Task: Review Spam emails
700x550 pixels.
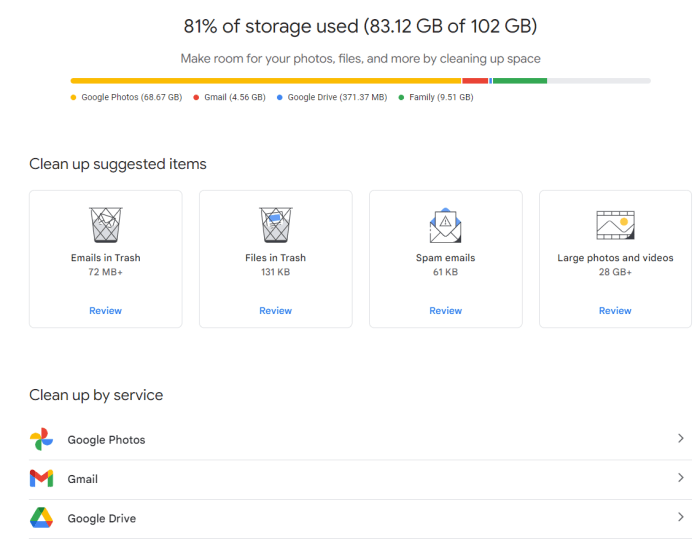Action: pyautogui.click(x=446, y=311)
